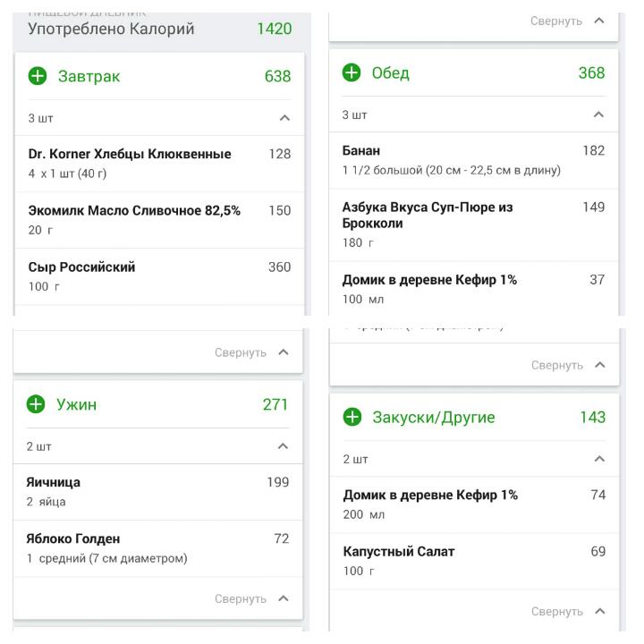The width and height of the screenshot is (644, 644).
Task: Open the Экомилк Масло Сливочное entry
Action: 134,220
